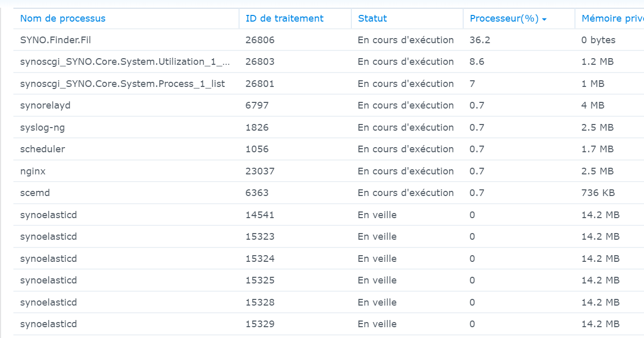This screenshot has width=644, height=338.
Task: Click the nginx row status text
Action: point(405,171)
